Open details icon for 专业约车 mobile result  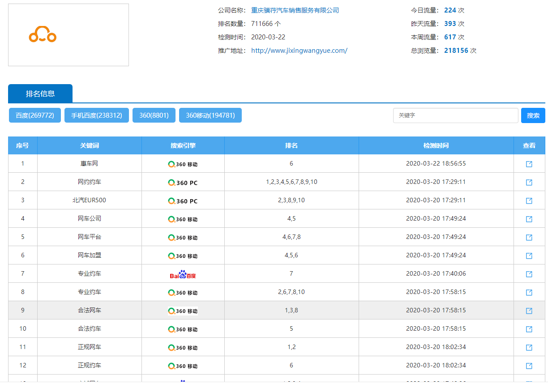(x=529, y=292)
